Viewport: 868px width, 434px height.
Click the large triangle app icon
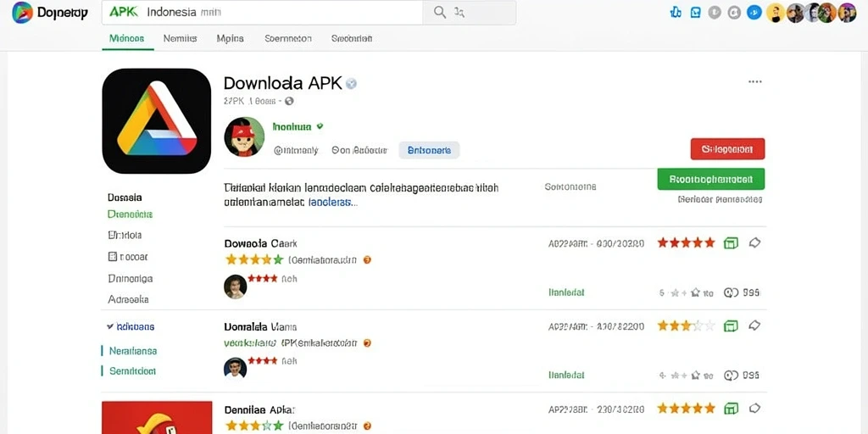157,120
